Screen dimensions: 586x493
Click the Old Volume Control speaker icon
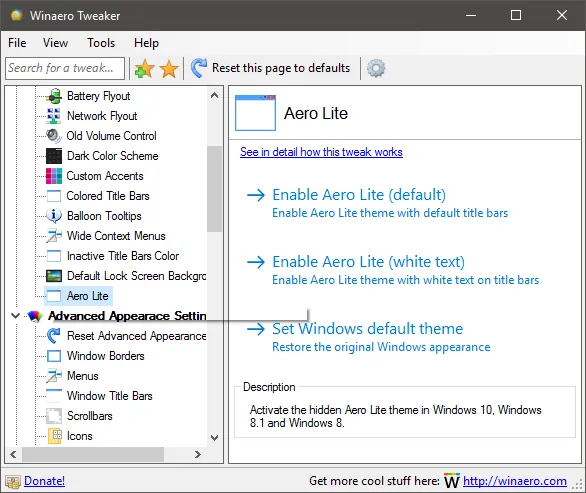click(x=54, y=136)
